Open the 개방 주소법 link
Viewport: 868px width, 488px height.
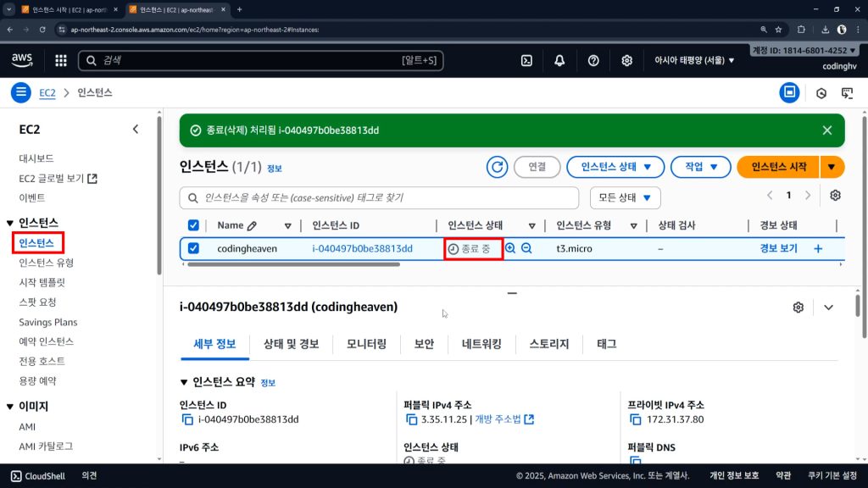pos(504,419)
